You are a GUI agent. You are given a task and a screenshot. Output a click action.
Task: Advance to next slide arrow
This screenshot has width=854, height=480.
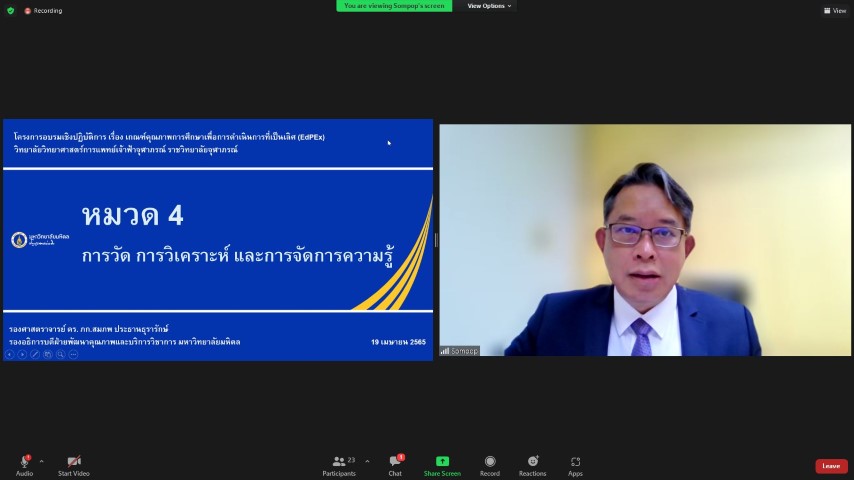(x=22, y=354)
